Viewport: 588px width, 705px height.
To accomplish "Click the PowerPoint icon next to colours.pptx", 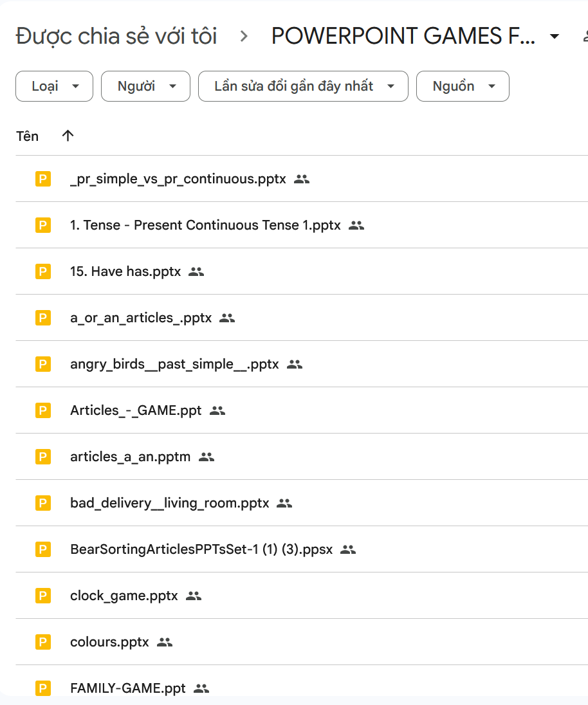I will tap(43, 642).
